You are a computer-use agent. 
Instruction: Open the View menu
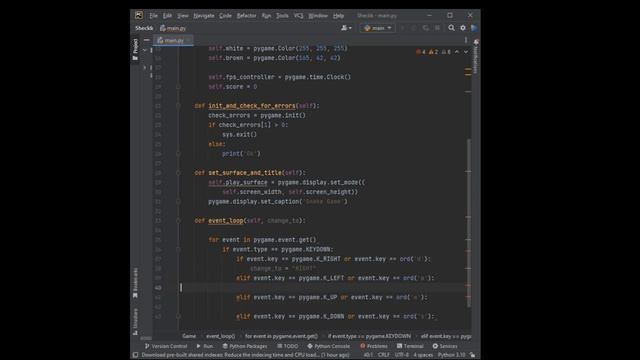point(182,16)
